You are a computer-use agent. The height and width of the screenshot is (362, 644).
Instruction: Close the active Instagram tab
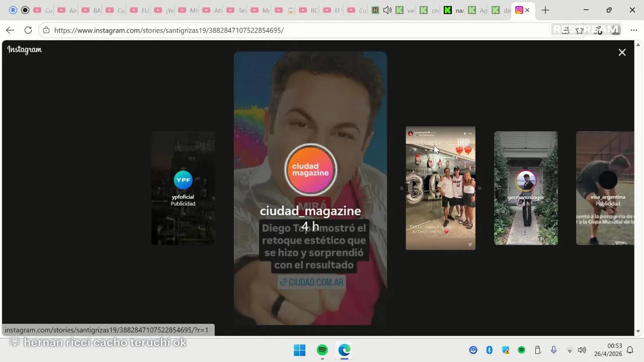pyautogui.click(x=527, y=10)
